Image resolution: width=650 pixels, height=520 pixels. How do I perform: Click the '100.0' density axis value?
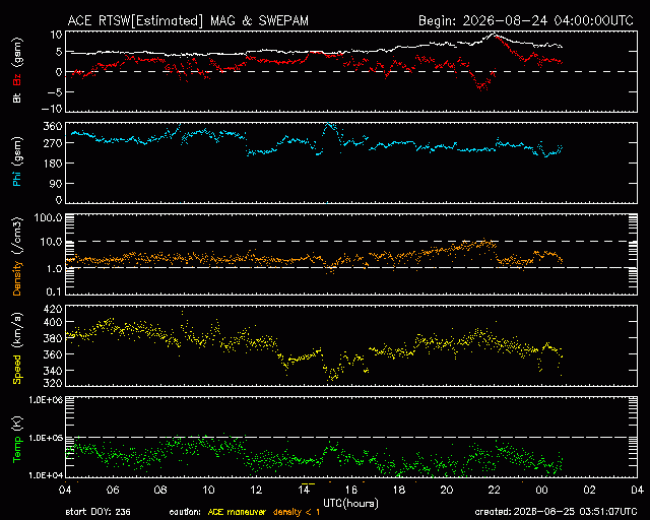(x=48, y=217)
